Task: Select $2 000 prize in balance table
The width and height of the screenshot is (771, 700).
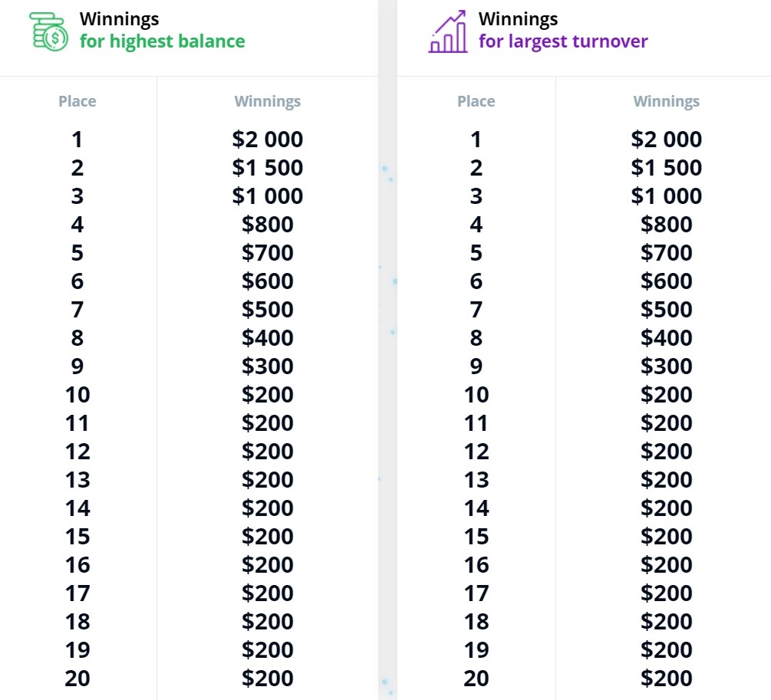Action: [268, 140]
